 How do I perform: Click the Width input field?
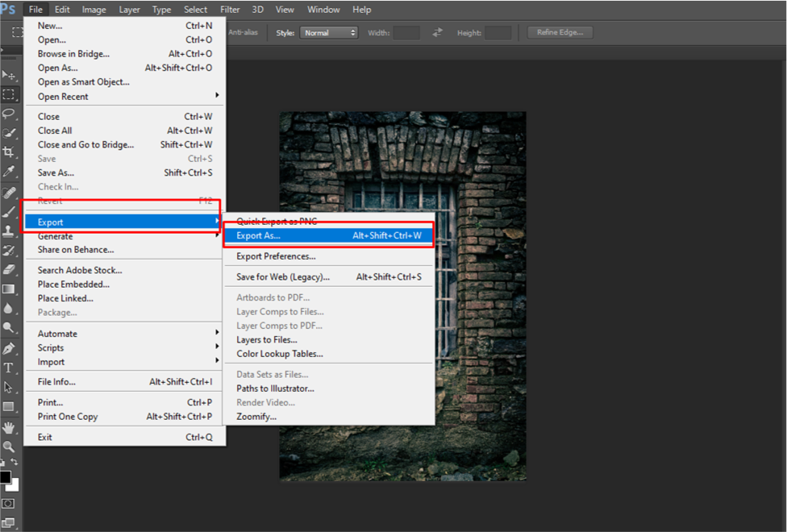(x=406, y=32)
